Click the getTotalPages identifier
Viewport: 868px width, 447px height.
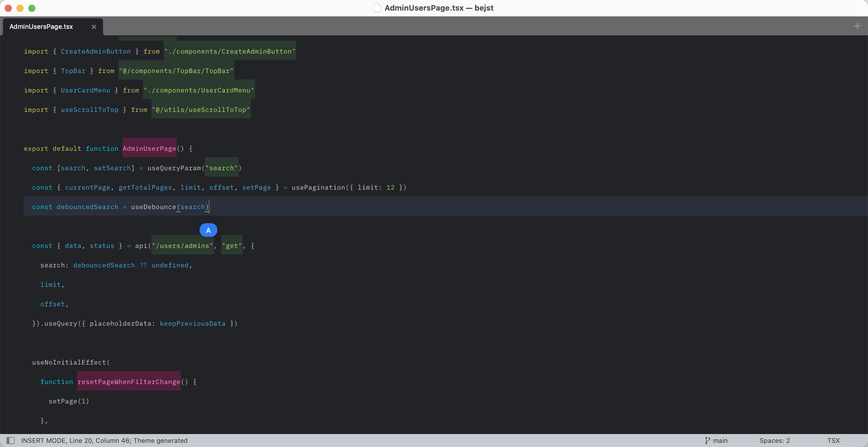click(x=145, y=188)
